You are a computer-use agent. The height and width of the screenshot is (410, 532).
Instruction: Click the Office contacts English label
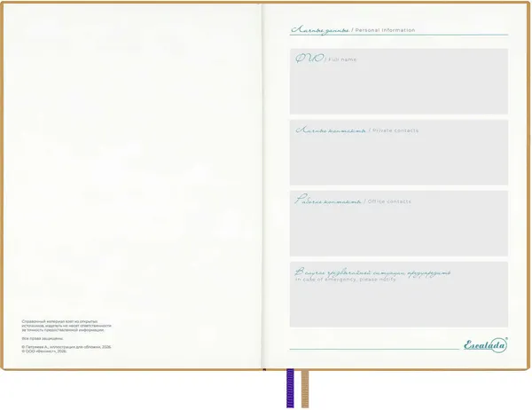389,201
